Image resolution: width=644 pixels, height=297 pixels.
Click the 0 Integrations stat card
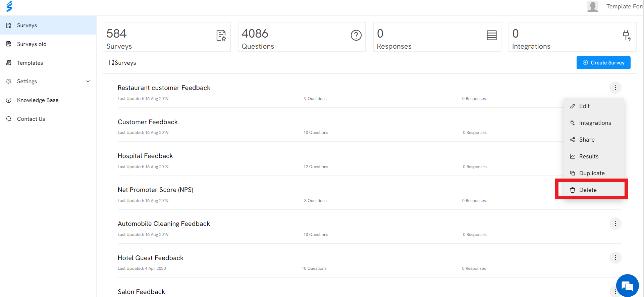pyautogui.click(x=573, y=37)
